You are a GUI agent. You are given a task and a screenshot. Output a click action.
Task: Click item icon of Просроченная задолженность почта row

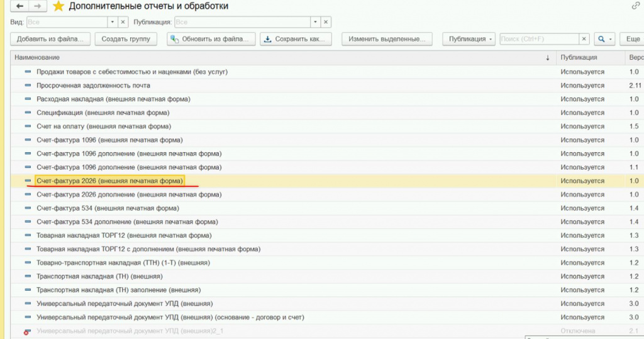click(28, 85)
